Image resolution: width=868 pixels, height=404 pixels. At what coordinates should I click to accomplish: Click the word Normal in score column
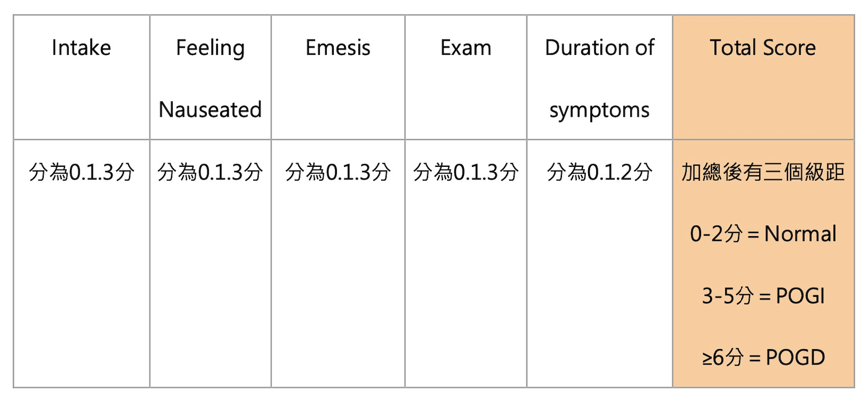(x=800, y=234)
